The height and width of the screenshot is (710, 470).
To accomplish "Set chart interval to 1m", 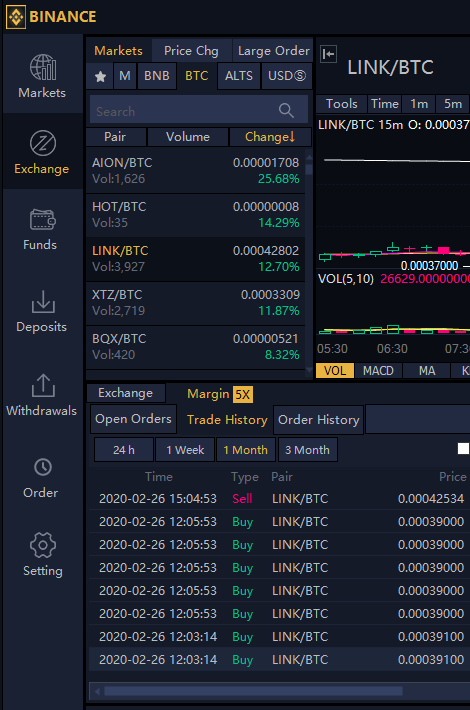I will tap(419, 104).
